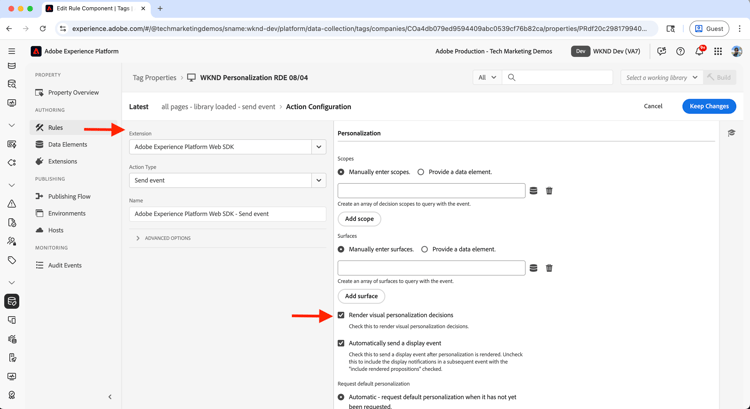Open the help question-mark icon
750x409 pixels.
(x=680, y=51)
